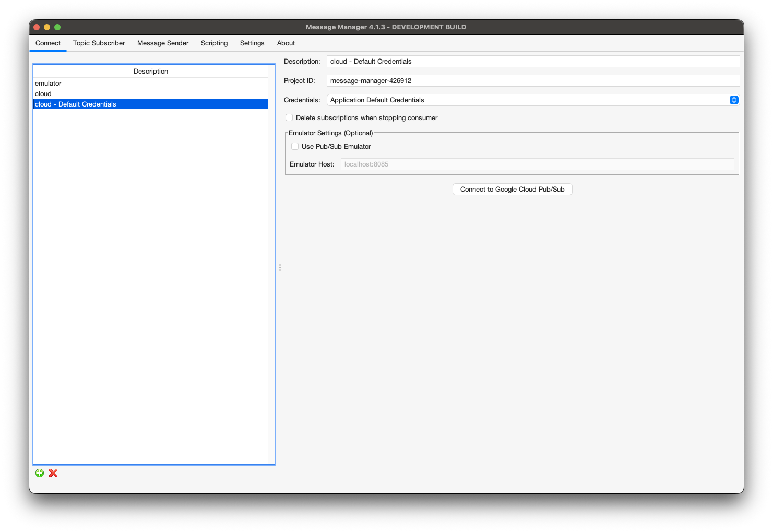Select the emulator connection in list
Screen dimensions: 773x532
pos(48,83)
